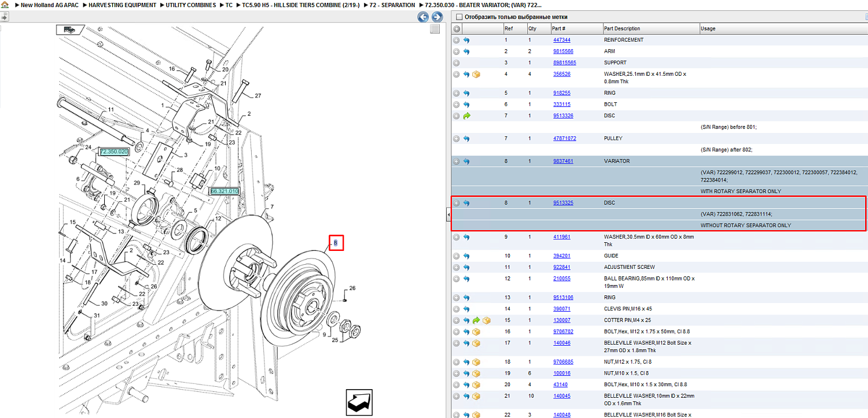Open the side panel with arrow icon
The height and width of the screenshot is (418, 868).
tap(4, 17)
